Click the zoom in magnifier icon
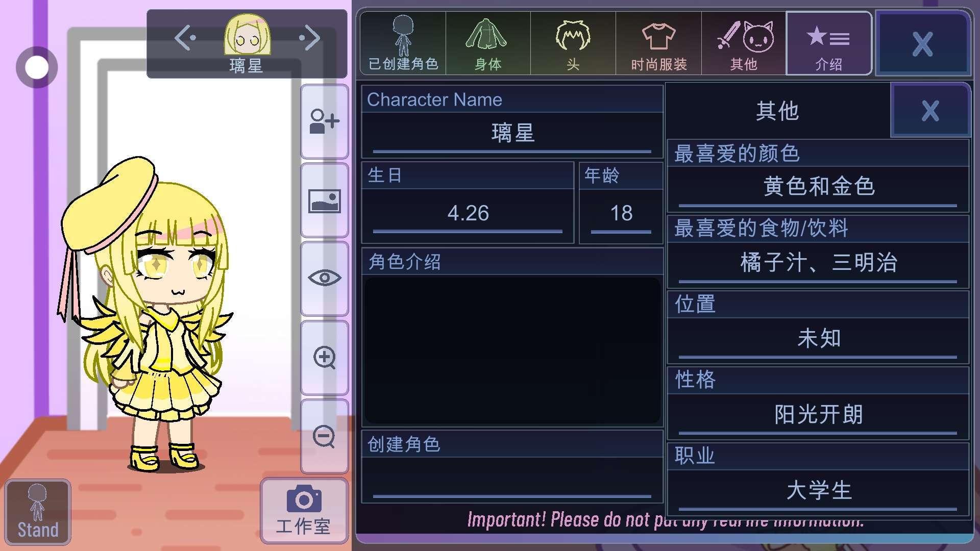 (x=325, y=357)
